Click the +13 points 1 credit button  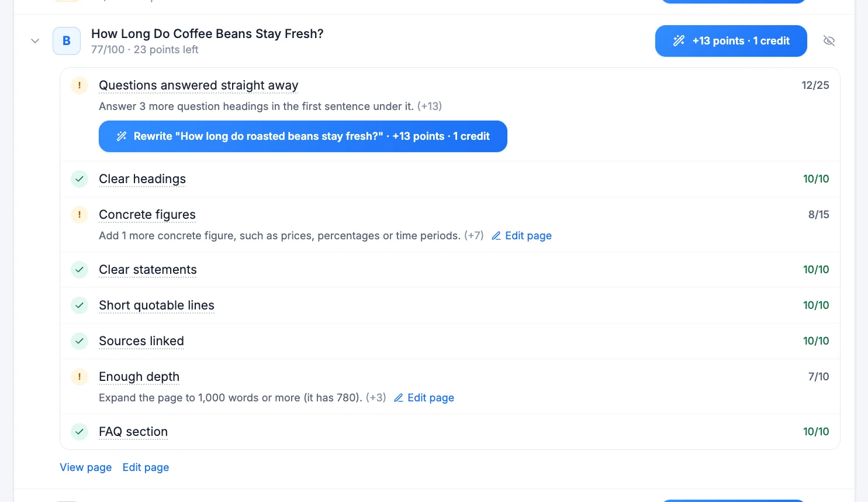(x=731, y=41)
